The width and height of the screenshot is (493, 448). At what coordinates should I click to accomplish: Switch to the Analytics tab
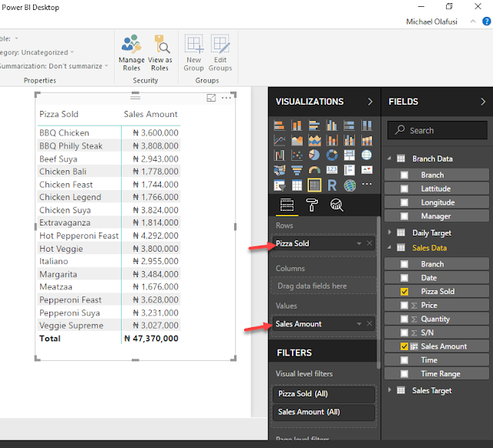coord(337,206)
